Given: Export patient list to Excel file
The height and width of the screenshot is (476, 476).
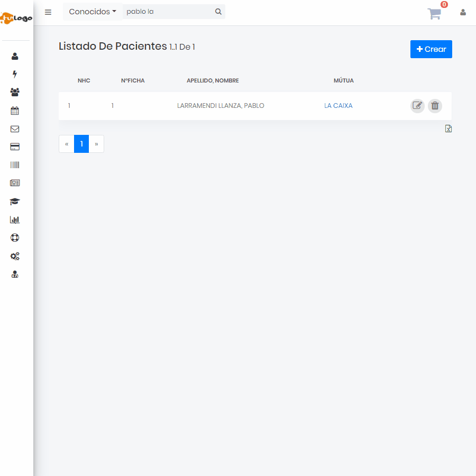Looking at the screenshot, I should pyautogui.click(x=448, y=129).
